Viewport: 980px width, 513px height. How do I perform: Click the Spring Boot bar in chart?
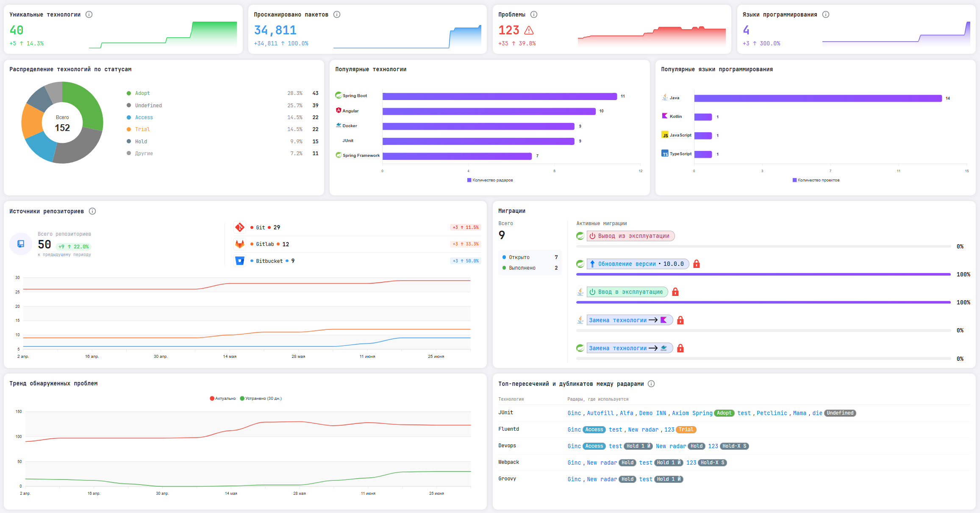(500, 96)
